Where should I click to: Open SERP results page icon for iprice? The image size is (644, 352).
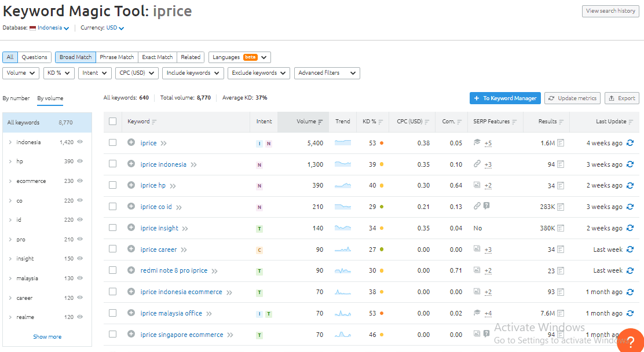pos(561,143)
